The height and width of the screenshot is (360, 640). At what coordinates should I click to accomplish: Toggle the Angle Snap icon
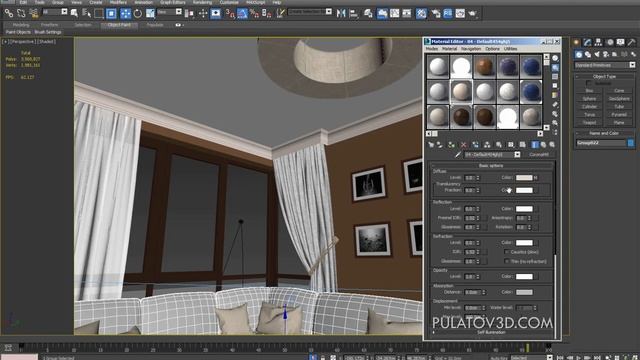242,13
